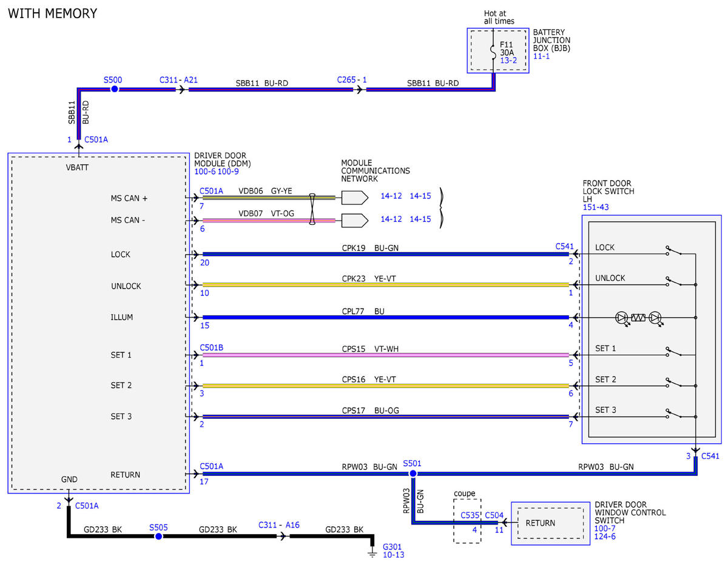Screen dimensions: 728x562
Task: Select the S505 splice dot
Action: coord(158,537)
